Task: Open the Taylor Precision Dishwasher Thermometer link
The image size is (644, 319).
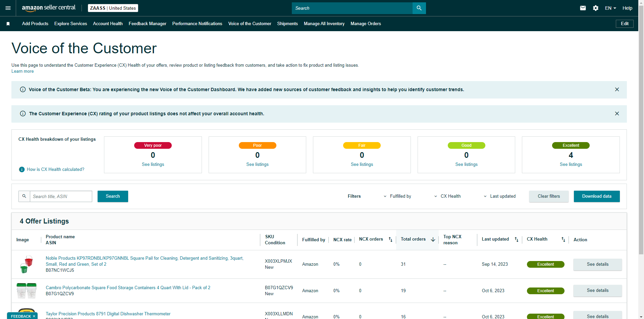Action: click(x=108, y=314)
